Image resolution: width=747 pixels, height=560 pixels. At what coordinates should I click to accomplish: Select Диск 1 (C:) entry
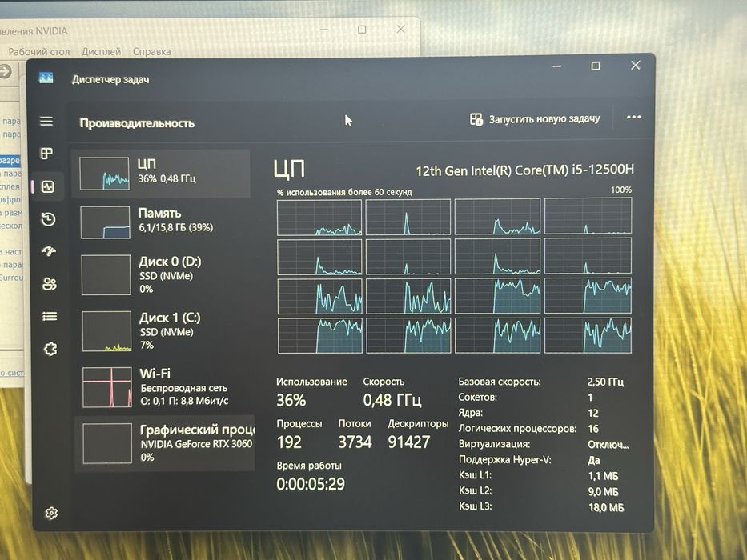pyautogui.click(x=164, y=331)
